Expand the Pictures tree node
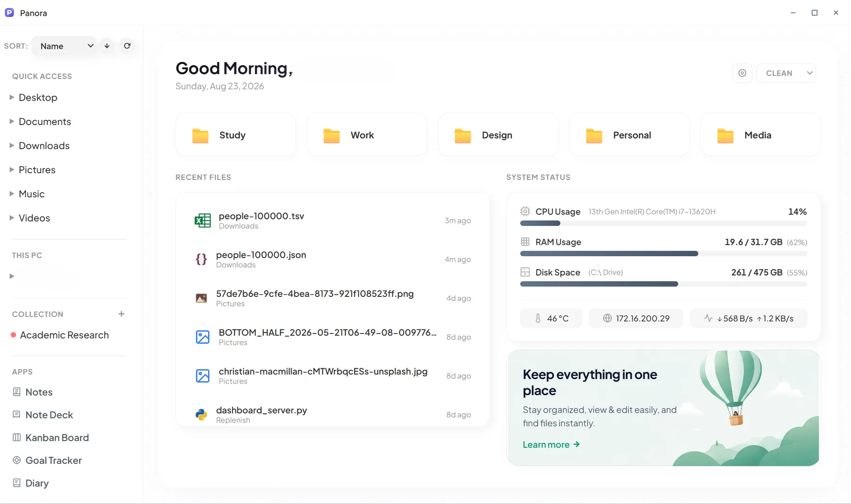 (12, 170)
